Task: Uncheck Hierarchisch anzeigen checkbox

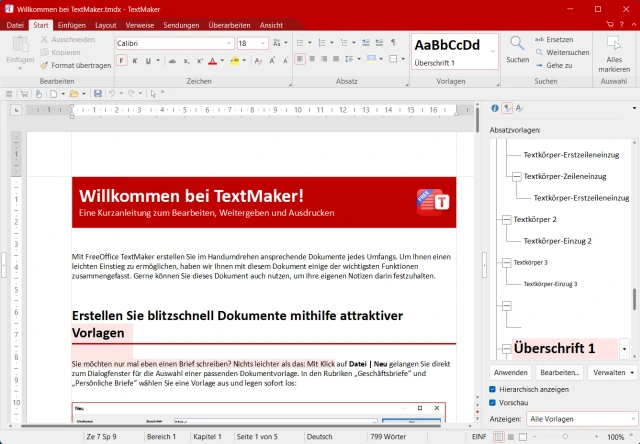Action: (493, 388)
